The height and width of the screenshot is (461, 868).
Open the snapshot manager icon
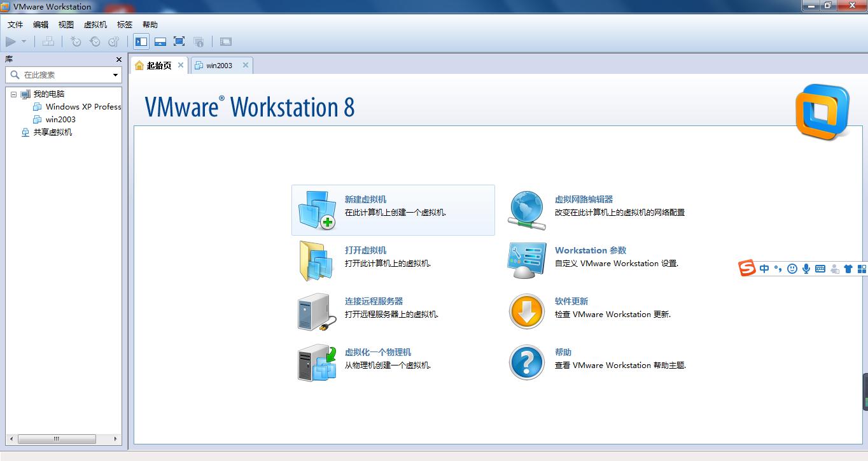coord(113,41)
